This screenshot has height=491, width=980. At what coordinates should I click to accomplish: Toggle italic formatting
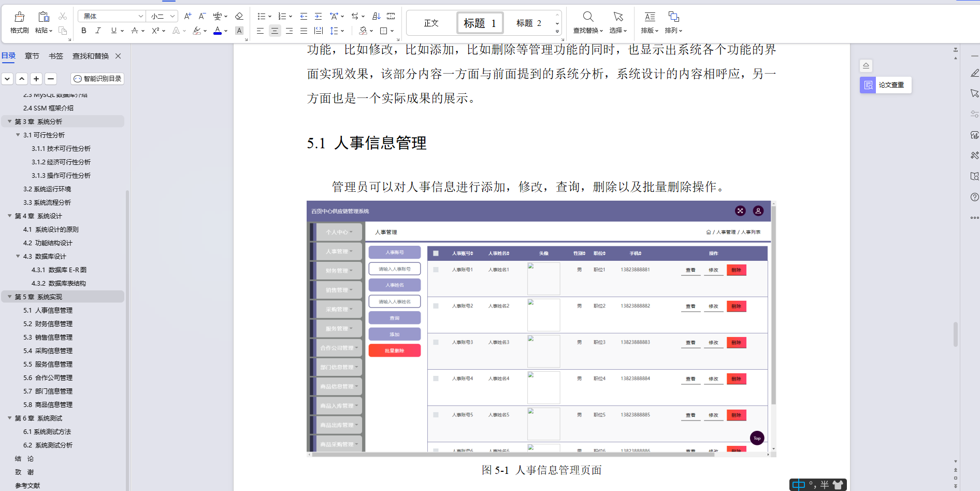[x=98, y=31]
